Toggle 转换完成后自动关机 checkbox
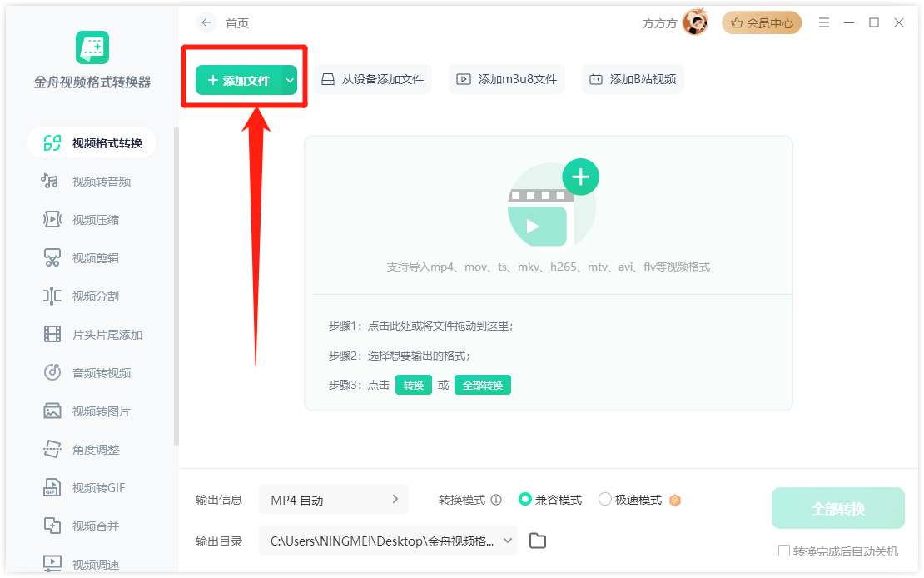Screen dimensions: 924x578 coord(784,551)
